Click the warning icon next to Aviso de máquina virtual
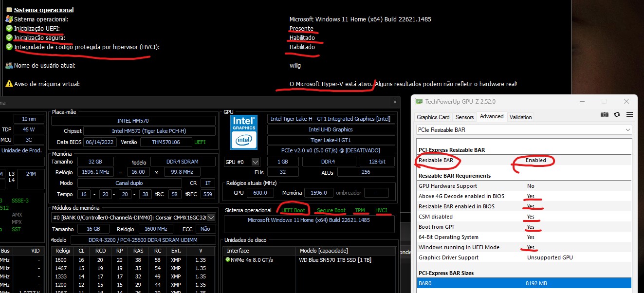Viewport: 644px width, 293px height. [x=9, y=84]
